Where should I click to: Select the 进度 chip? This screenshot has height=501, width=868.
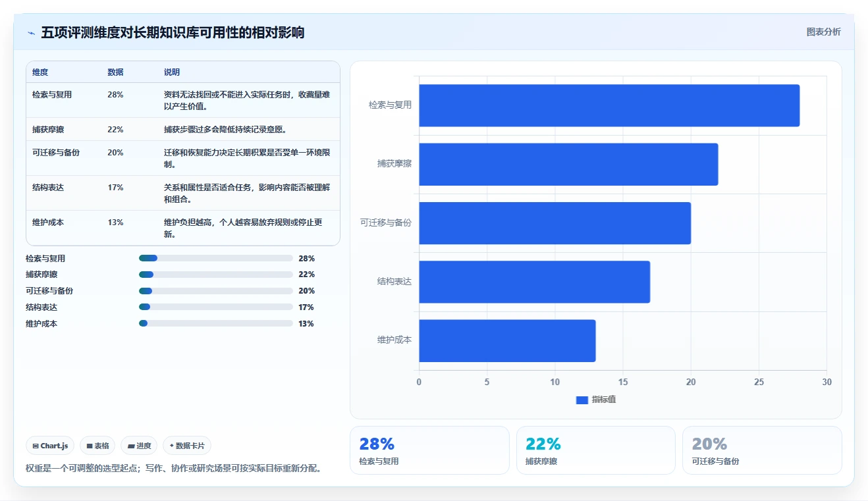[x=139, y=446]
